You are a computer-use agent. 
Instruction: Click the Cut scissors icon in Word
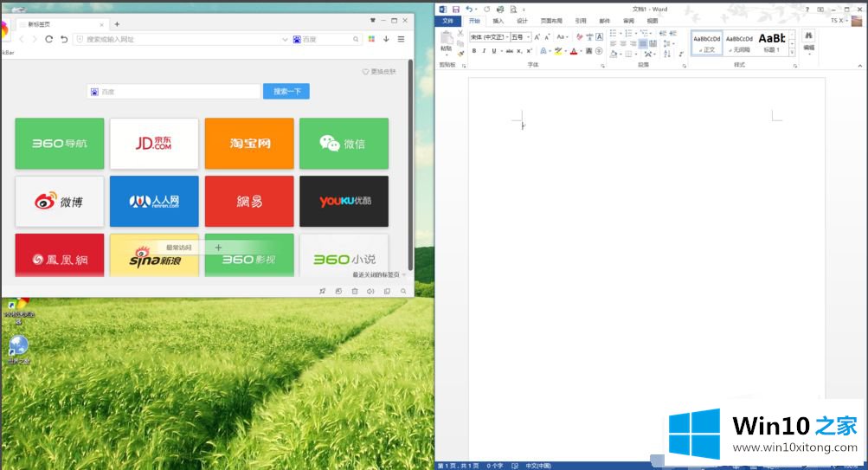point(460,34)
